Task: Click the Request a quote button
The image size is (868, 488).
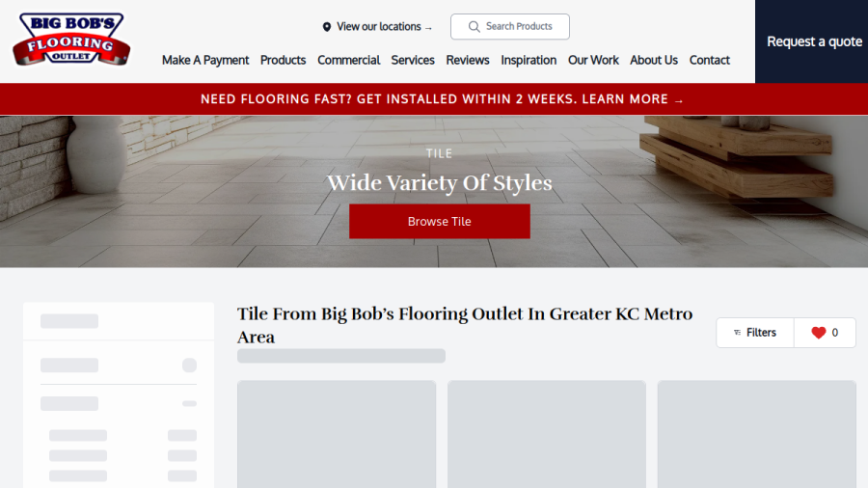Action: (x=811, y=41)
